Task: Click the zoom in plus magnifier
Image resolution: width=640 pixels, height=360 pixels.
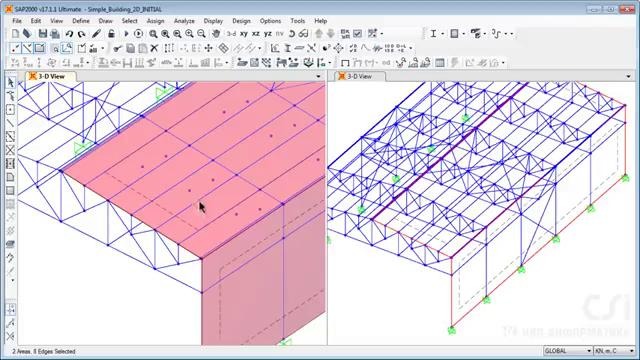Action: (189, 34)
